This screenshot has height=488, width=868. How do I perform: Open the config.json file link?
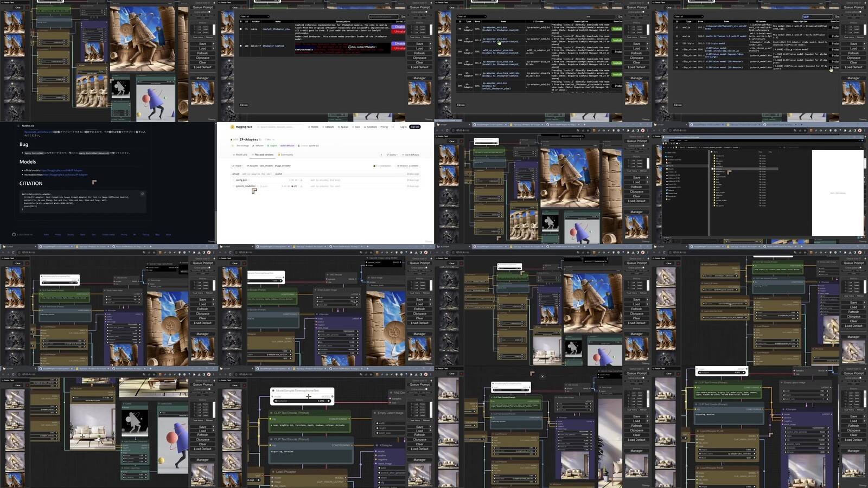[241, 180]
